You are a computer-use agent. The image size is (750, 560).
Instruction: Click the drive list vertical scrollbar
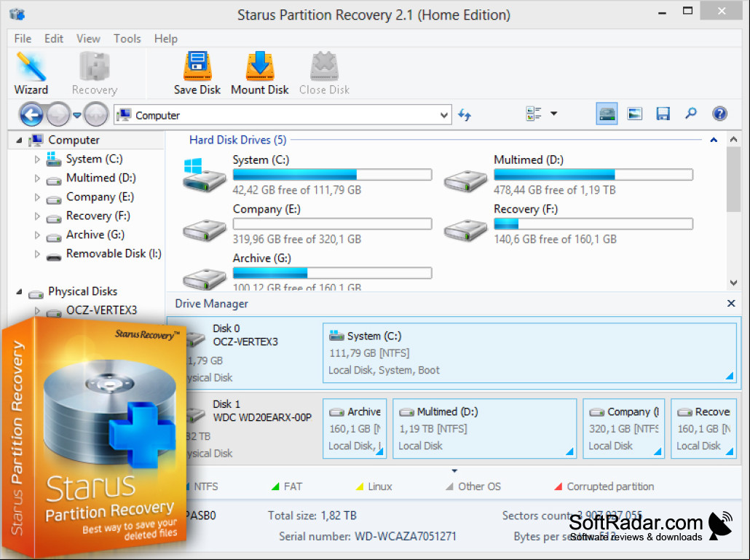tap(733, 179)
